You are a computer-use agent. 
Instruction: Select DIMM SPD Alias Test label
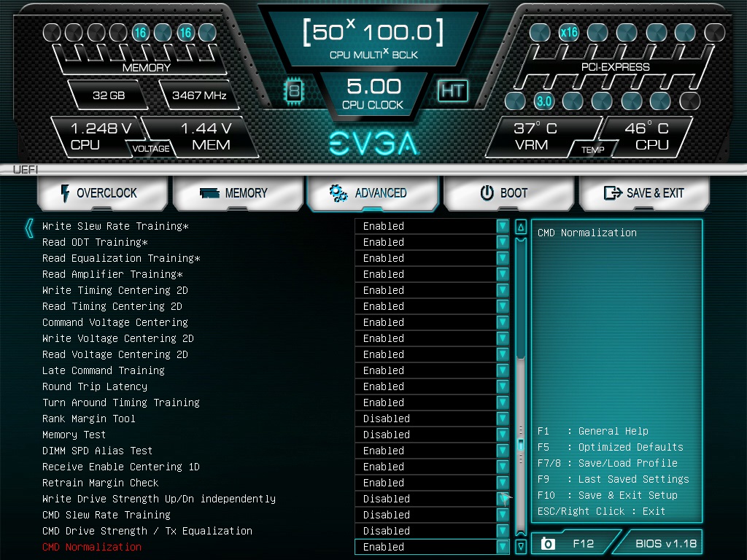(x=97, y=451)
